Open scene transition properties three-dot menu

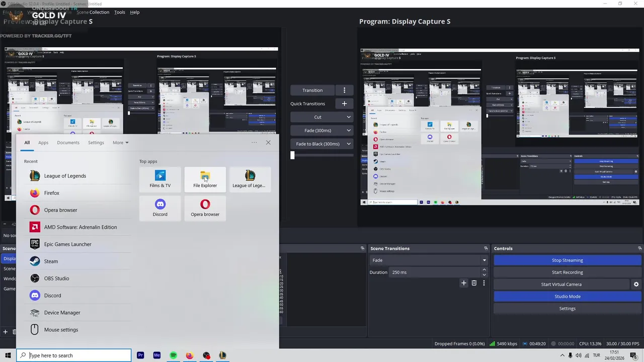coord(484,283)
